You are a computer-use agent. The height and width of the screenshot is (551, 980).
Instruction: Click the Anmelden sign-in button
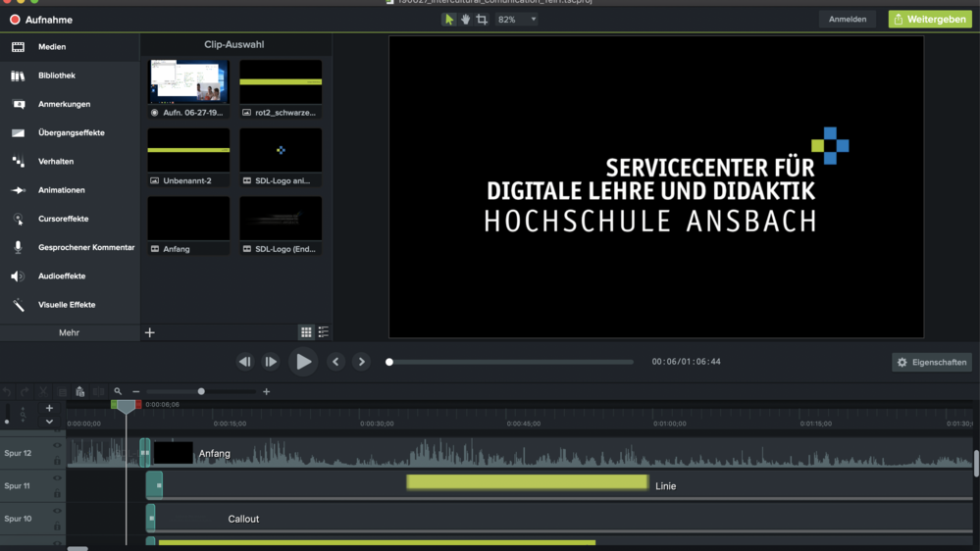click(848, 20)
